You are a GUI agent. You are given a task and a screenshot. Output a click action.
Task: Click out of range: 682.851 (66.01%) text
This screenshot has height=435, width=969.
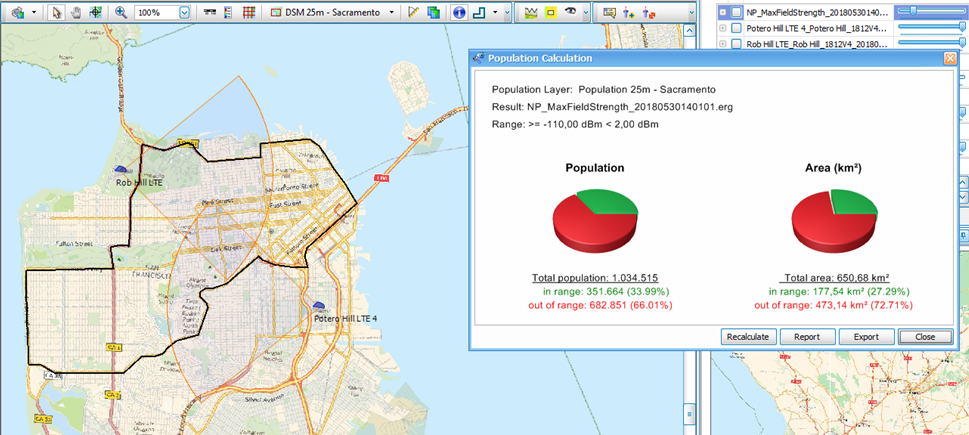(599, 305)
